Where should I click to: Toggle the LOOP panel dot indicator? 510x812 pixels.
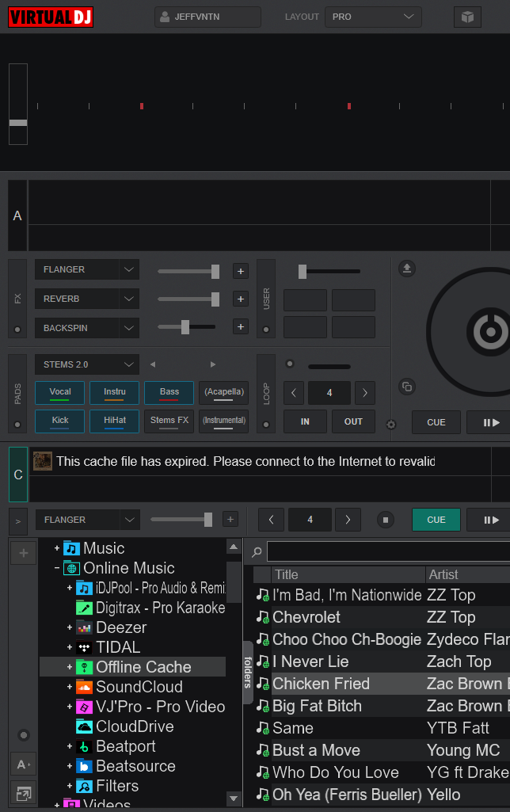[266, 425]
